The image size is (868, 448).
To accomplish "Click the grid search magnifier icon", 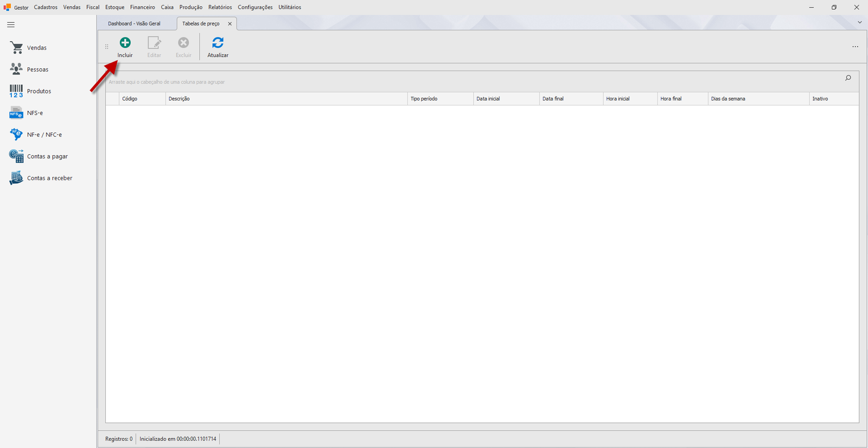I will tap(848, 78).
